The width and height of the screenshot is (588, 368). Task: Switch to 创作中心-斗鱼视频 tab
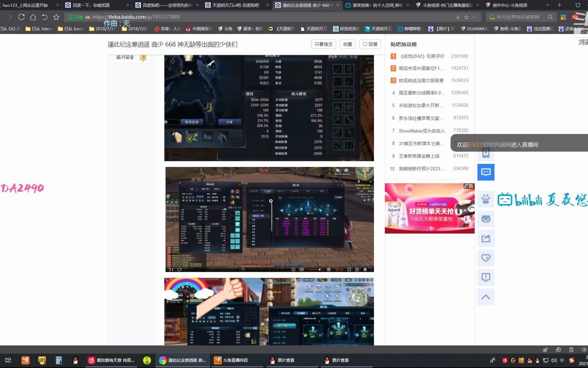517,5
